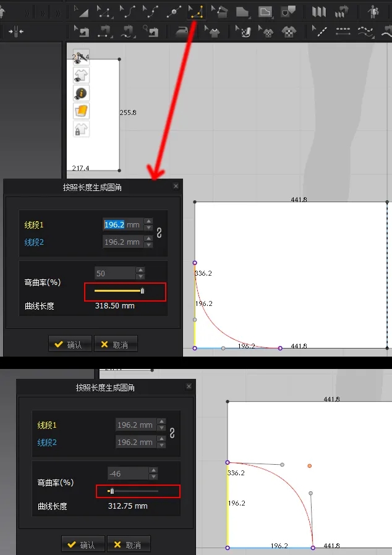Select the Segment Sewing tool
The width and height of the screenshot is (392, 555).
[105, 31]
